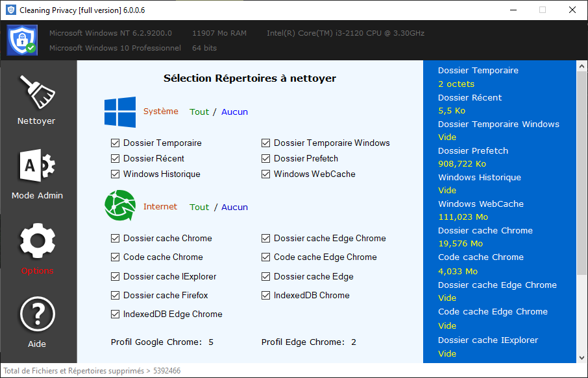
Task: Click scrollbar down arrow in results panel
Action: tap(582, 358)
